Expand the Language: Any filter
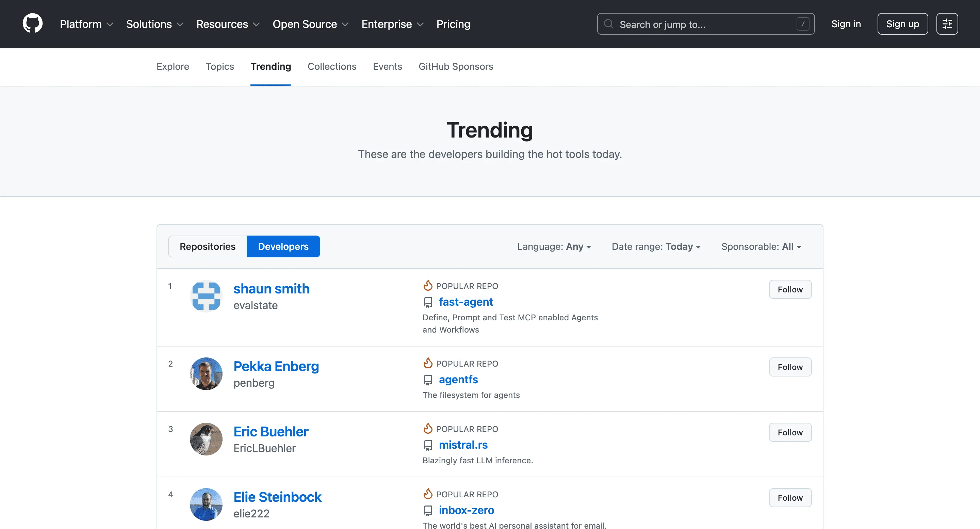The height and width of the screenshot is (529, 980). pos(554,246)
